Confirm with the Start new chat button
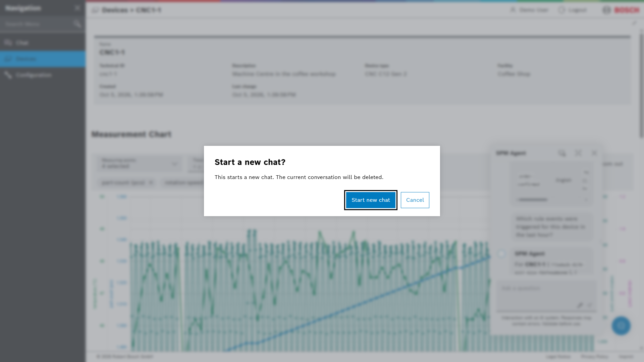Image resolution: width=644 pixels, height=362 pixels. [371, 200]
